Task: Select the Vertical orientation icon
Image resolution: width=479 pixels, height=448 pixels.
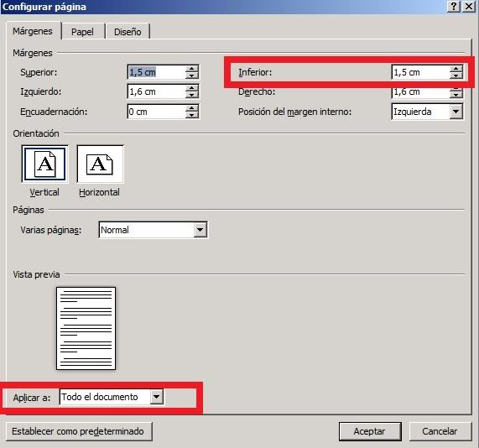Action: 45,164
